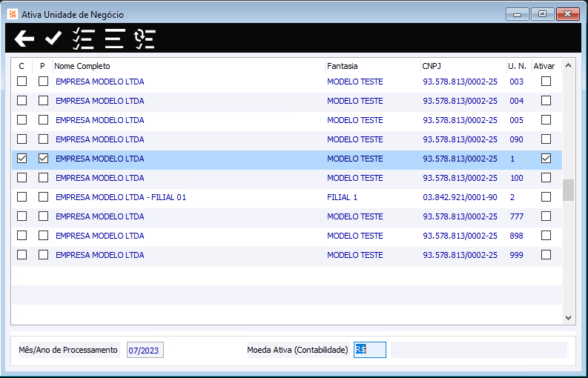Click CNPJ column header
Image resolution: width=588 pixels, height=378 pixels.
coord(432,66)
